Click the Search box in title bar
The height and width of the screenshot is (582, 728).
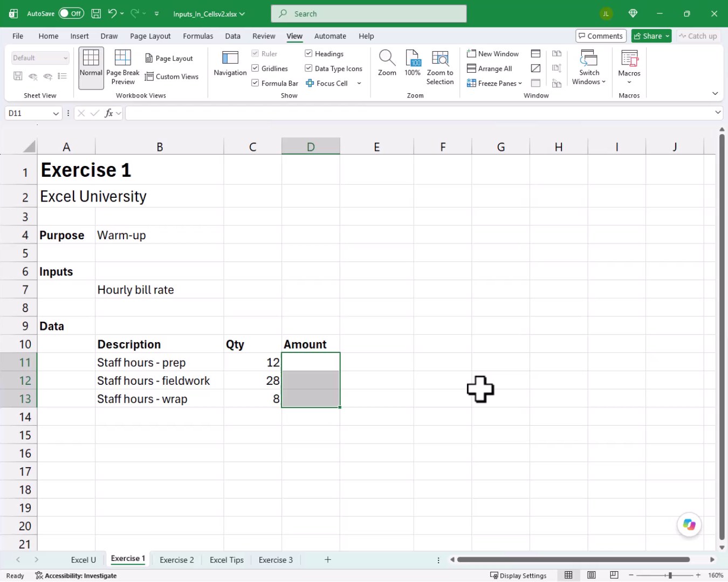coord(369,14)
